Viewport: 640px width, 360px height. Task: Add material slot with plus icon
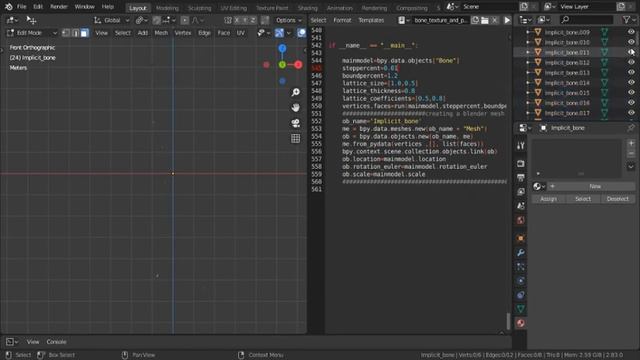click(631, 143)
